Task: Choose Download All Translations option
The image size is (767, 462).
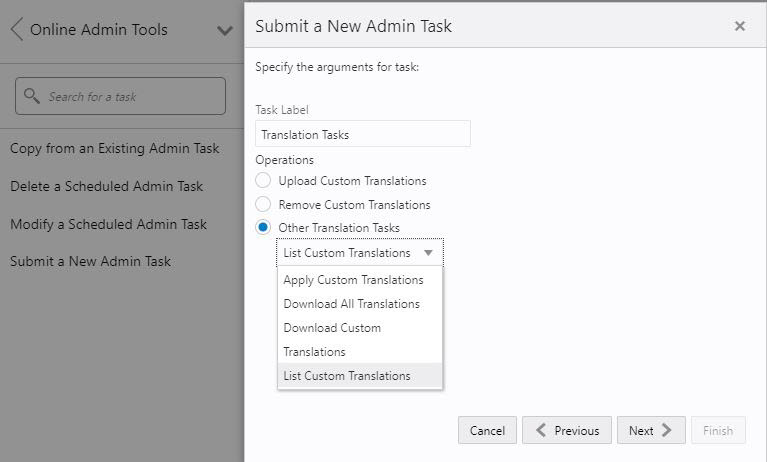Action: click(x=351, y=304)
